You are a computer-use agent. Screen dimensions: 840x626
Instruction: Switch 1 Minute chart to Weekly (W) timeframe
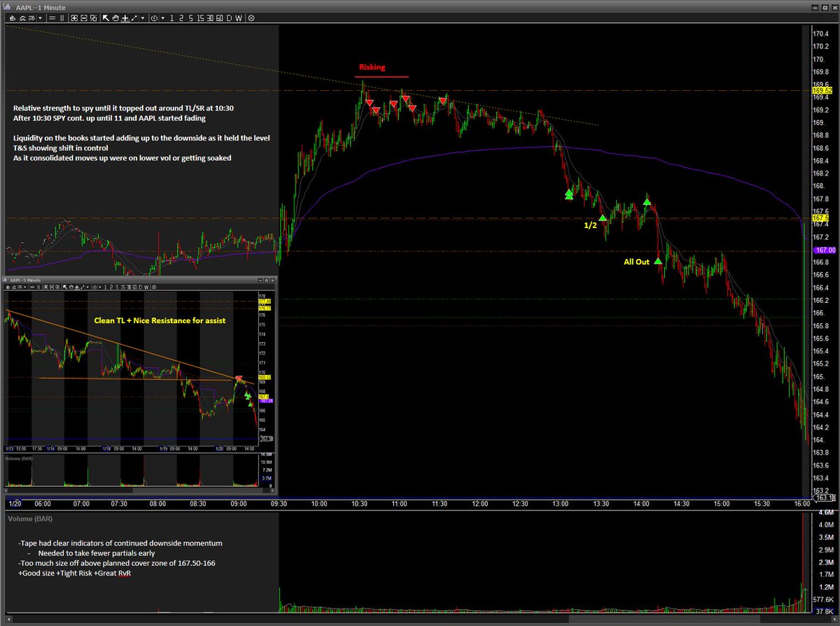tap(239, 18)
